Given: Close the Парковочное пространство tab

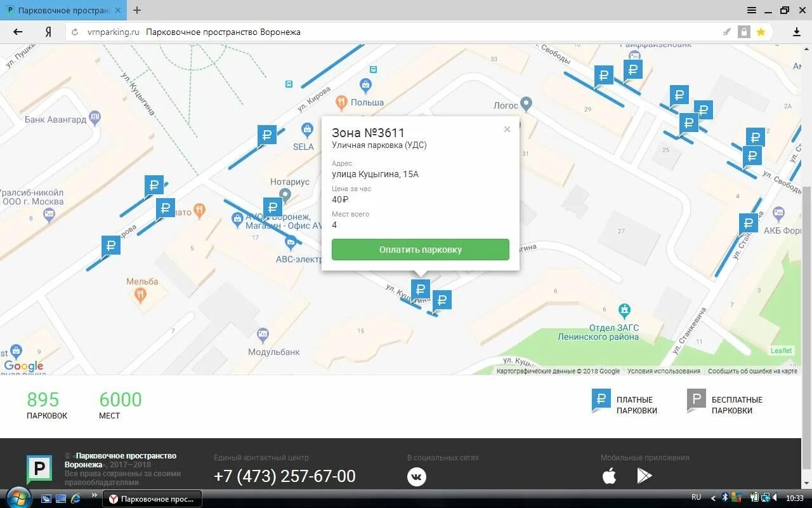Looking at the screenshot, I should click(118, 10).
